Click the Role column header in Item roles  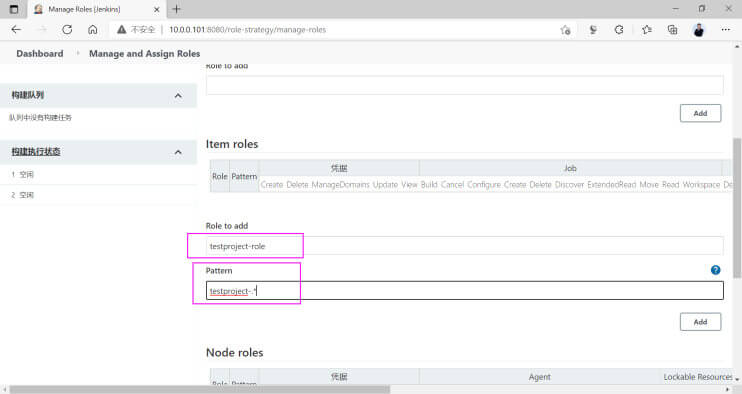pyautogui.click(x=220, y=176)
